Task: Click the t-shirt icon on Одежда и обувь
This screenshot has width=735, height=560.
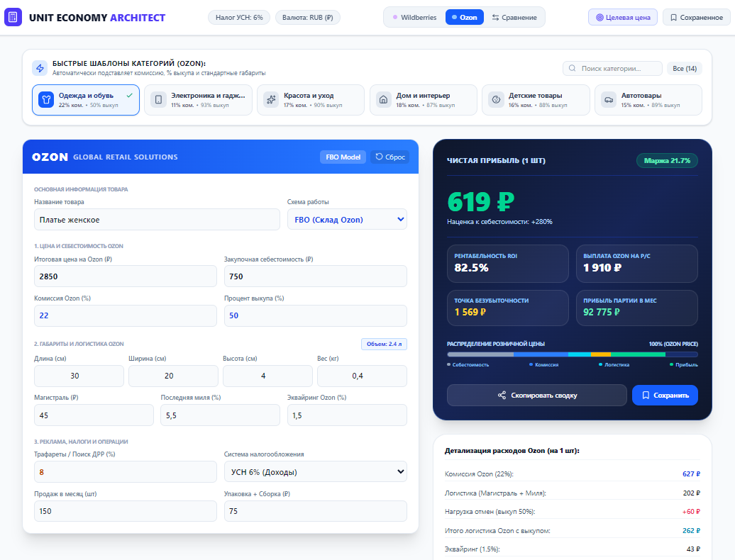Action: [x=46, y=100]
